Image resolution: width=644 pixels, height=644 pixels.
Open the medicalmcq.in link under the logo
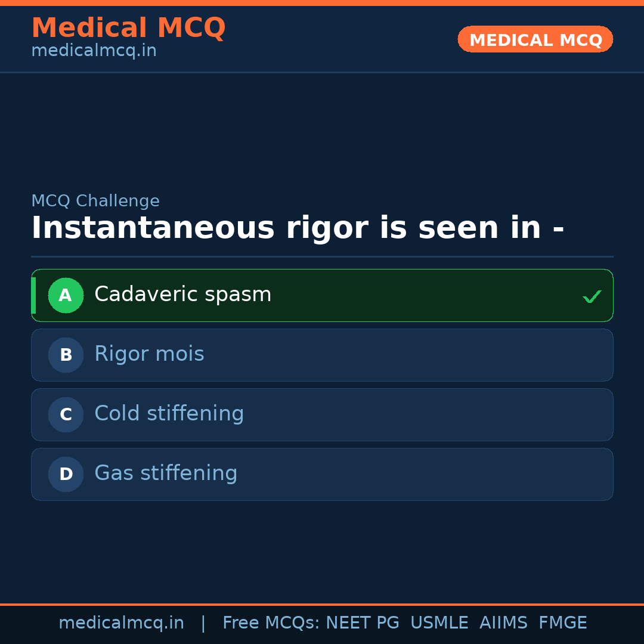[x=93, y=51]
